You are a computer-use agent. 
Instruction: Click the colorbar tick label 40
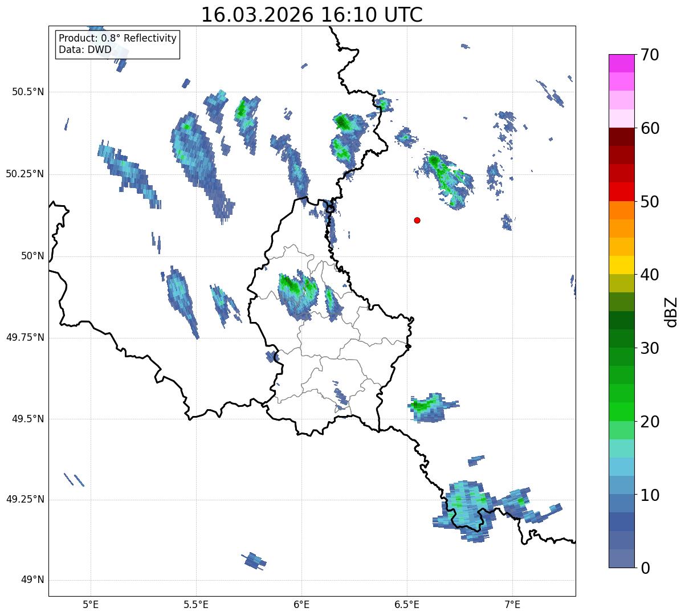pos(650,275)
